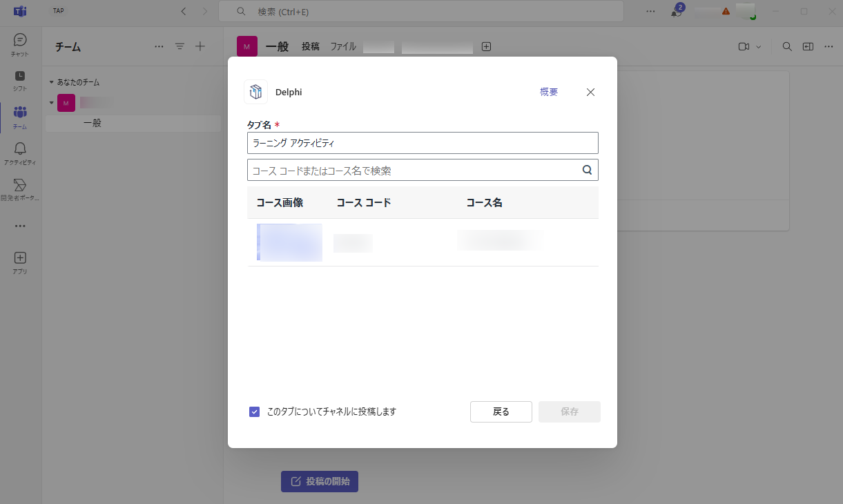Click inside the タブ名 input field
This screenshot has width=843, height=504.
[x=423, y=143]
